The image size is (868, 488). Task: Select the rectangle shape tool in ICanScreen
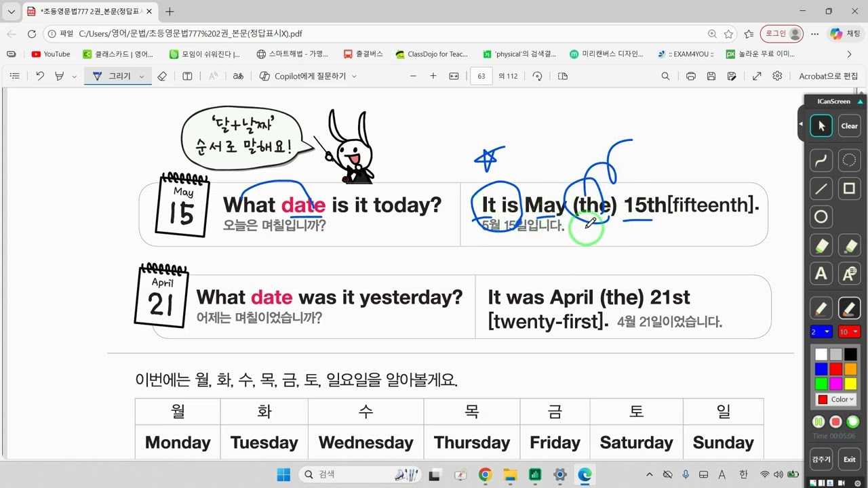[849, 189]
